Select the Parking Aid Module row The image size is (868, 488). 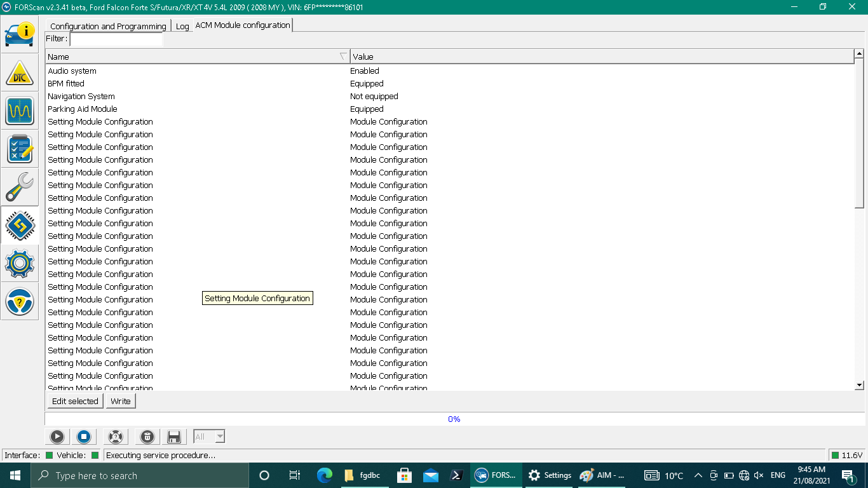(450, 109)
